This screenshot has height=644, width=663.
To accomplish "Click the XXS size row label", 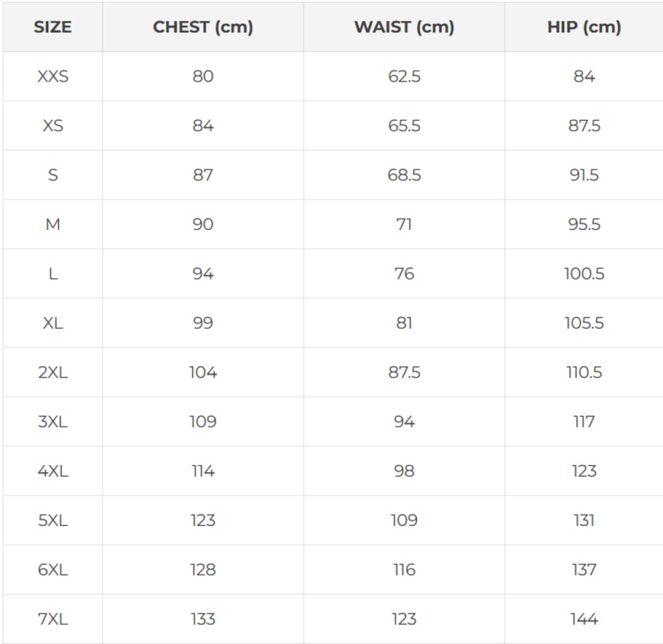I will coord(53,77).
